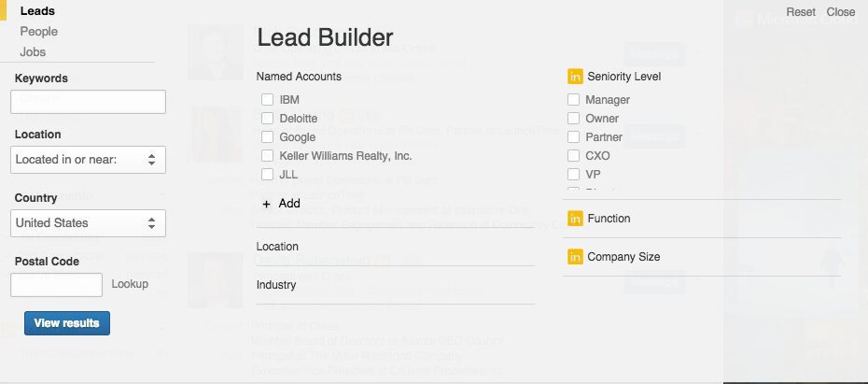This screenshot has height=384, width=868.
Task: Select Keller Williams Realty checkbox
Action: (267, 156)
